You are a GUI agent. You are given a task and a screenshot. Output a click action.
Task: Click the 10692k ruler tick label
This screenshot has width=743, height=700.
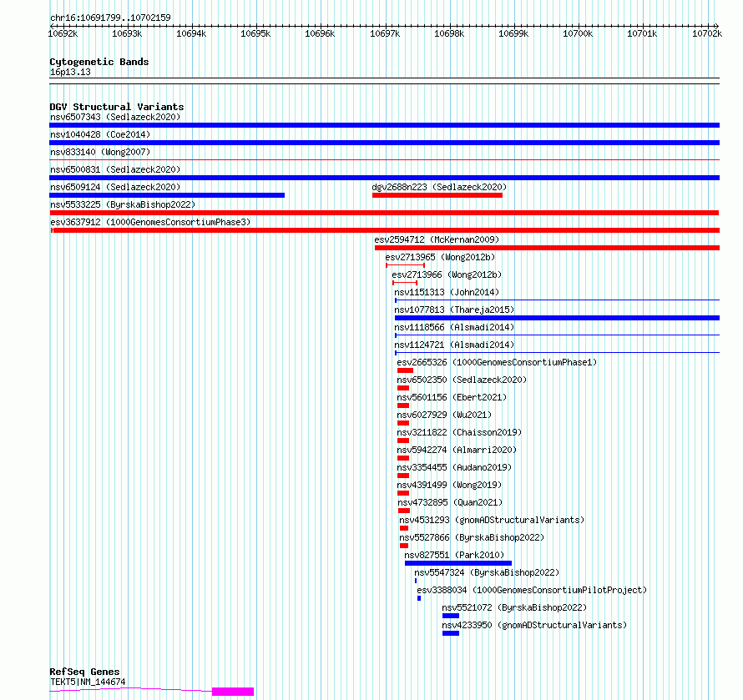pos(63,33)
